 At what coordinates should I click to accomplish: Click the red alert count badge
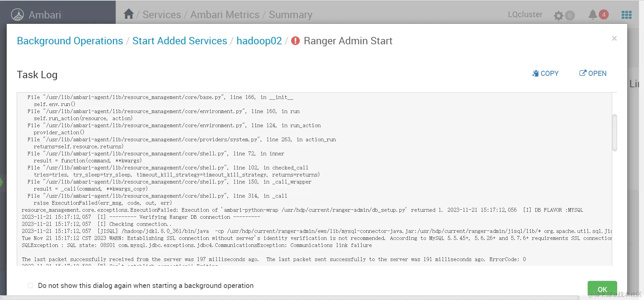click(604, 14)
